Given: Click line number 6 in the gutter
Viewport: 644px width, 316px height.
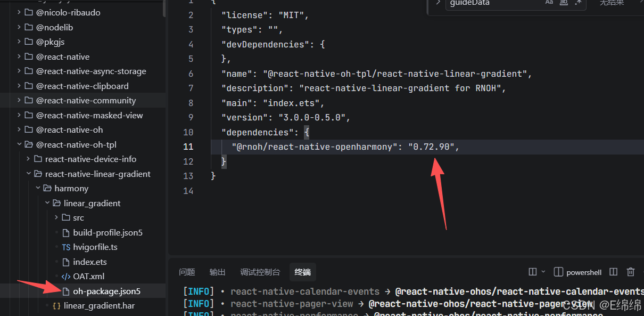Looking at the screenshot, I should [191, 74].
